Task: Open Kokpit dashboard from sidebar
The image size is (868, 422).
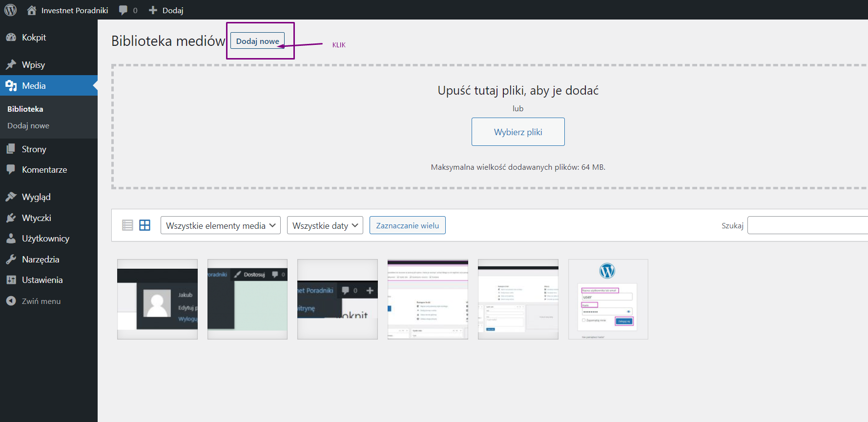Action: click(34, 38)
